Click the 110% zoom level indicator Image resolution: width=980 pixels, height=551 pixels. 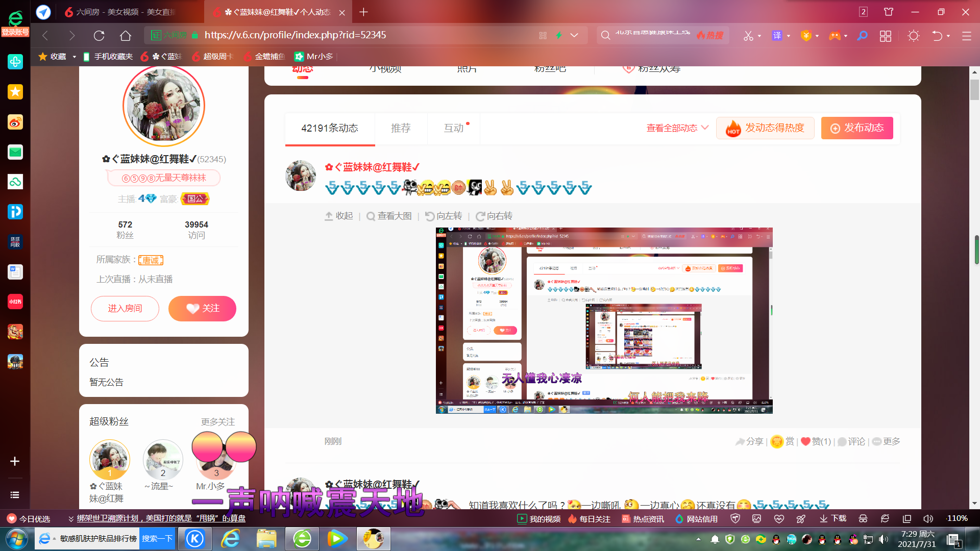point(957,518)
